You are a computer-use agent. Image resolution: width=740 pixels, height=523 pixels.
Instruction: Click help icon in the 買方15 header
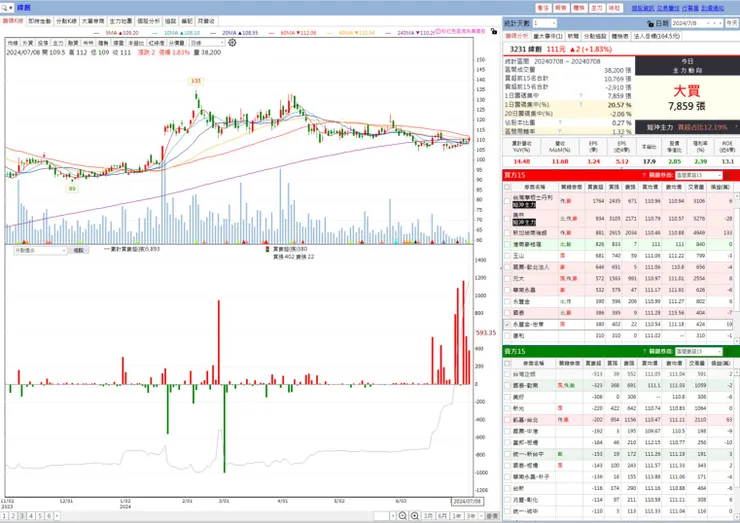(644, 175)
